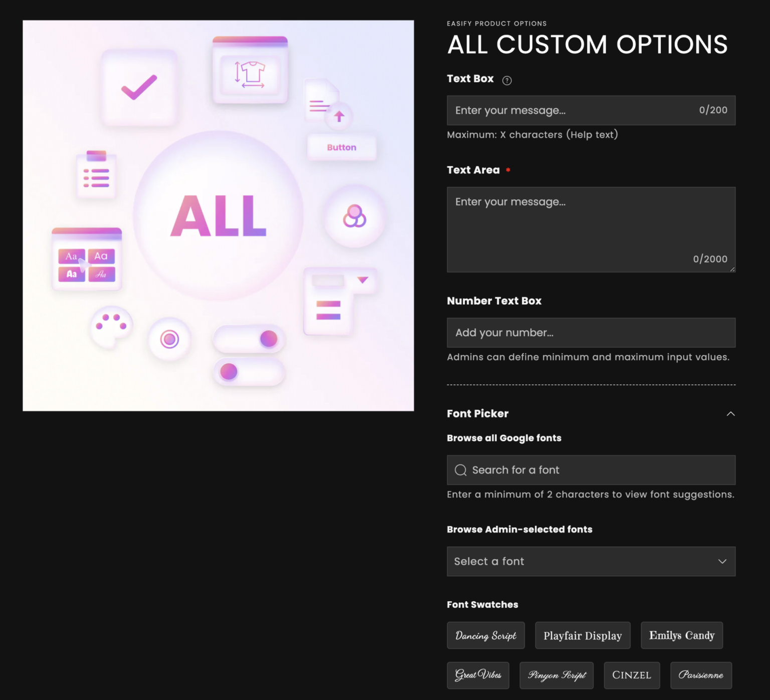Open the Select a font dropdown
The height and width of the screenshot is (700, 770).
pyautogui.click(x=591, y=561)
